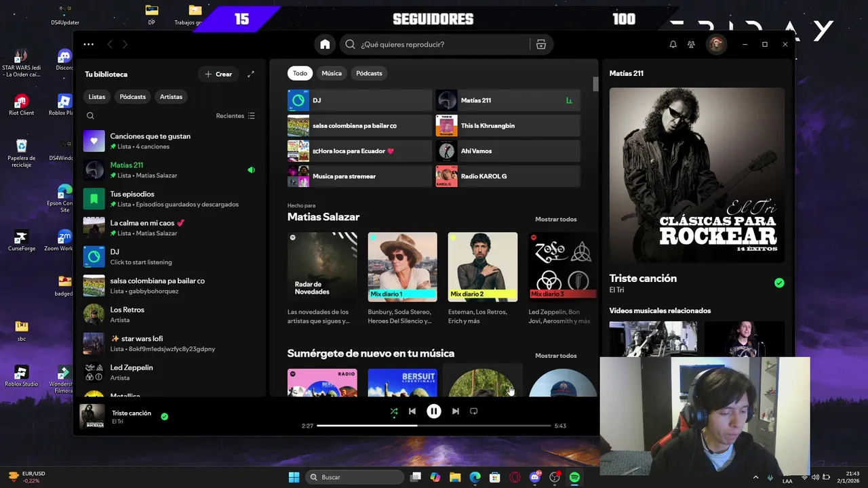
Task: Open the salsa colombiana pa bailar card
Action: (359, 125)
